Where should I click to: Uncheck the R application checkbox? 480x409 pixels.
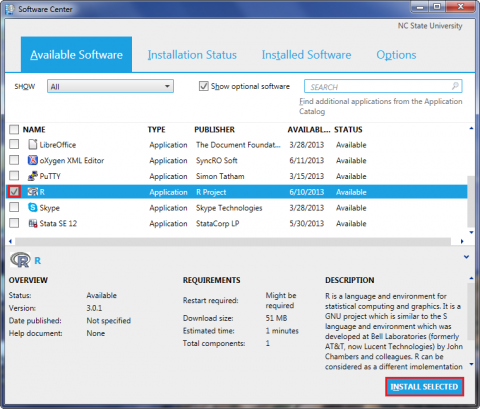(x=14, y=192)
